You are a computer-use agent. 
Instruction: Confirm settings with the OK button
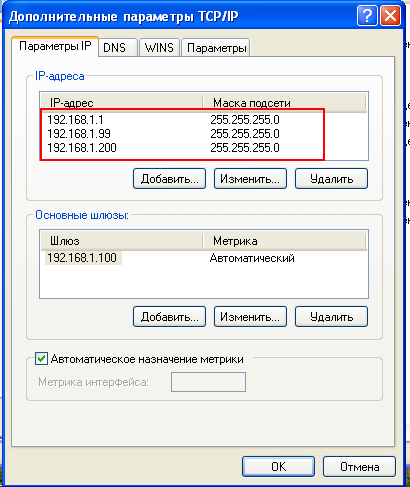[x=278, y=467]
